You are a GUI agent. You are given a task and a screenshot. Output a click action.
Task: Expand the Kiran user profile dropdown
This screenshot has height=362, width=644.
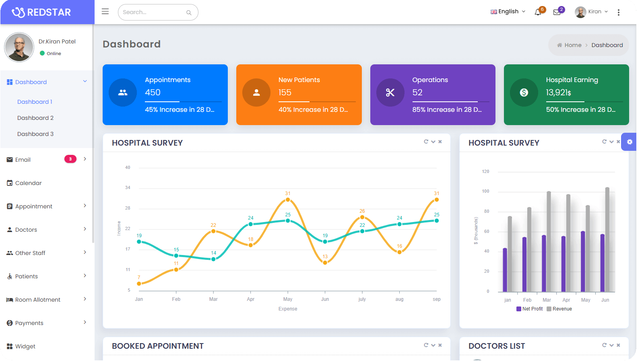[x=591, y=12]
